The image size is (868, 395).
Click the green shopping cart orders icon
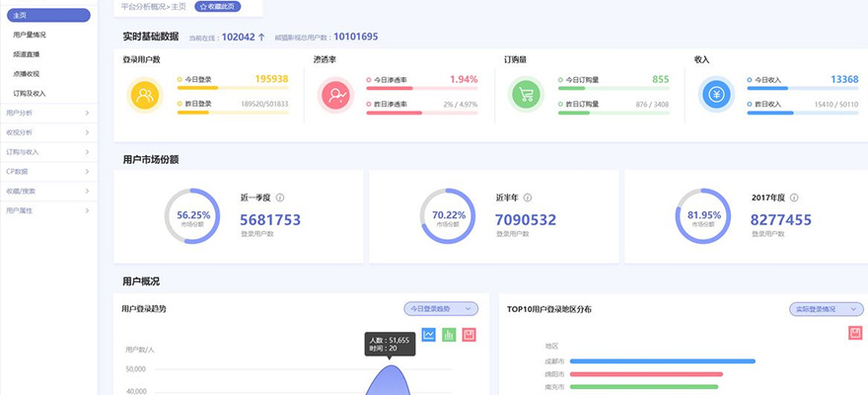click(526, 95)
